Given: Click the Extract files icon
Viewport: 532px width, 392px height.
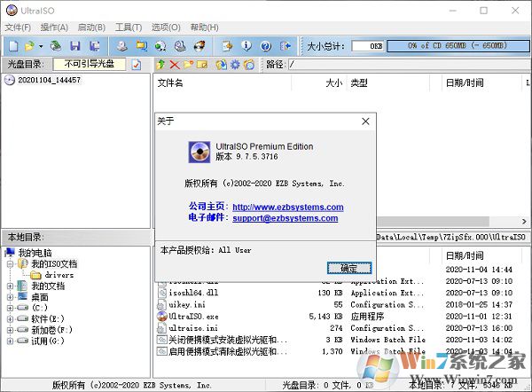Looking at the screenshot, I should click(x=221, y=64).
